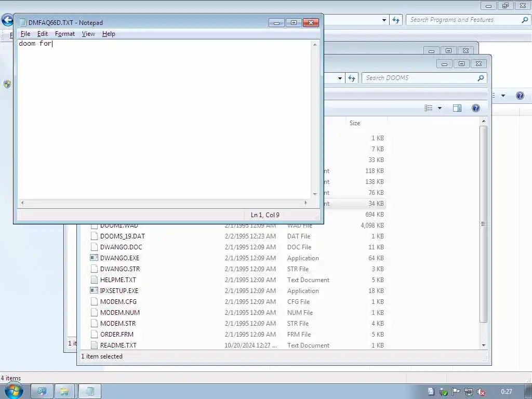Click the IPXSETUP.EXE application icon

point(94,290)
